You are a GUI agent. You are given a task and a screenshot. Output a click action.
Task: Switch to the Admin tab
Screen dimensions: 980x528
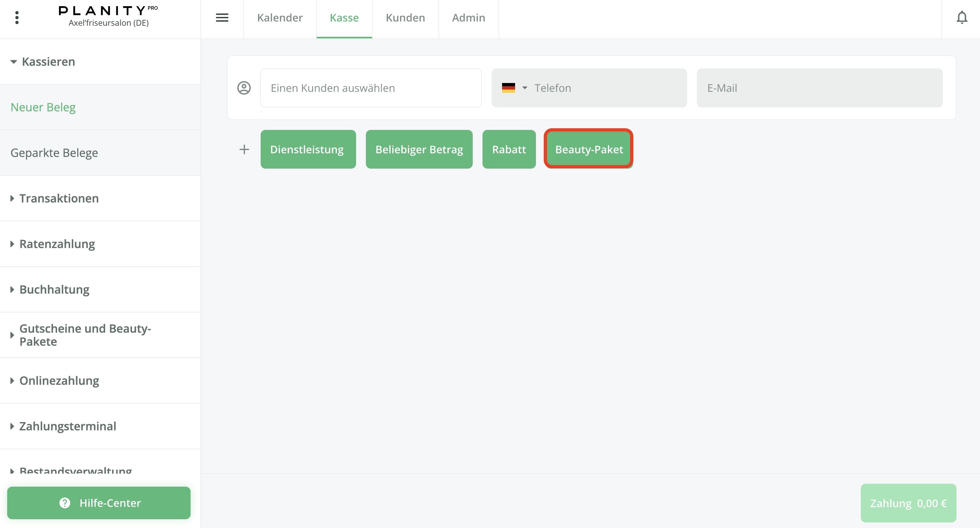tap(468, 18)
